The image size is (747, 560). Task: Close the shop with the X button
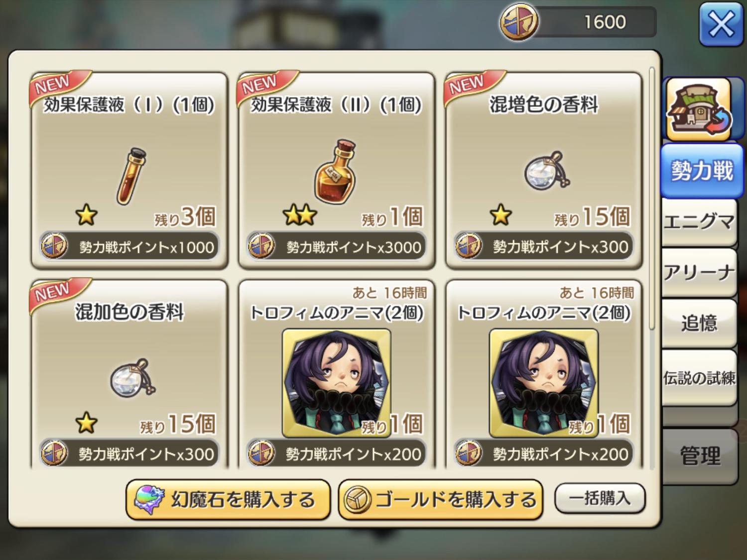721,24
